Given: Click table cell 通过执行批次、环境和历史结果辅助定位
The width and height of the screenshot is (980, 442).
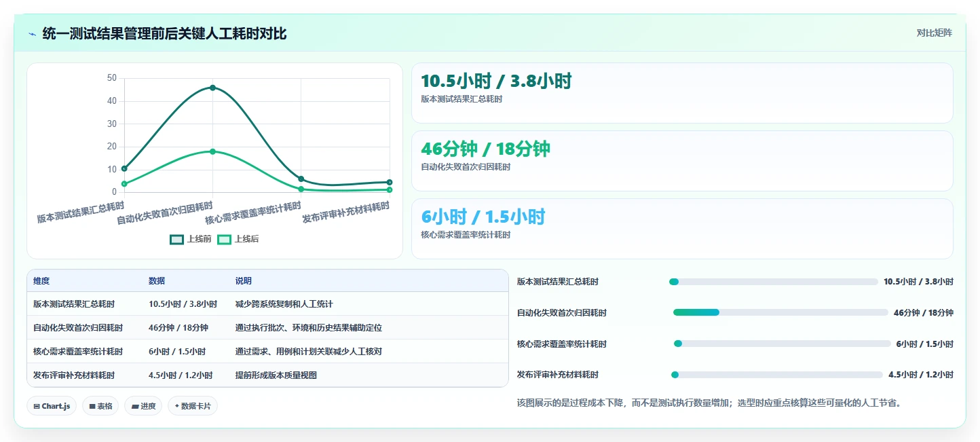Looking at the screenshot, I should [x=309, y=328].
